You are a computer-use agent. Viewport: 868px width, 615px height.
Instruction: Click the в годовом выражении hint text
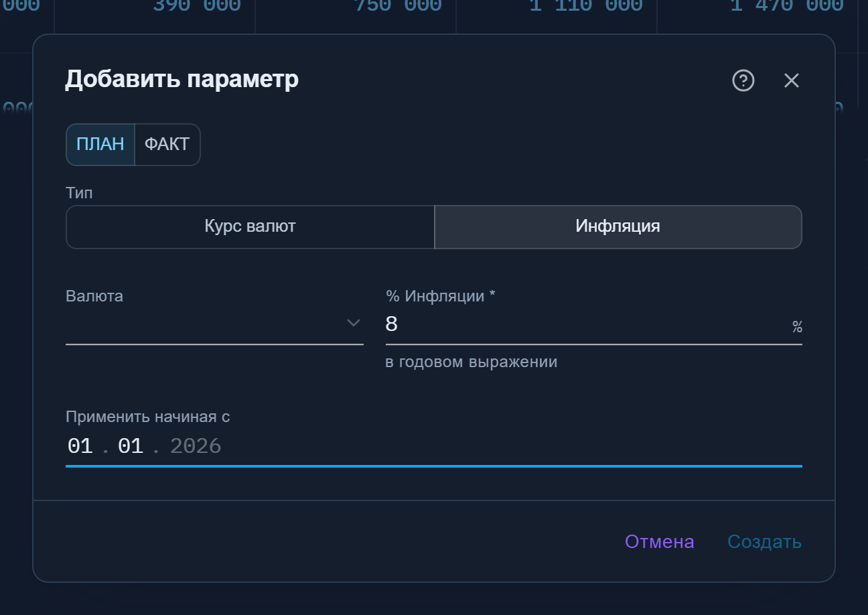click(472, 362)
